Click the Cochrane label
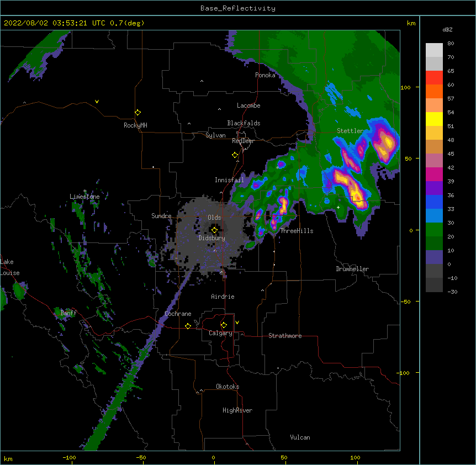476x465 pixels. pyautogui.click(x=178, y=314)
